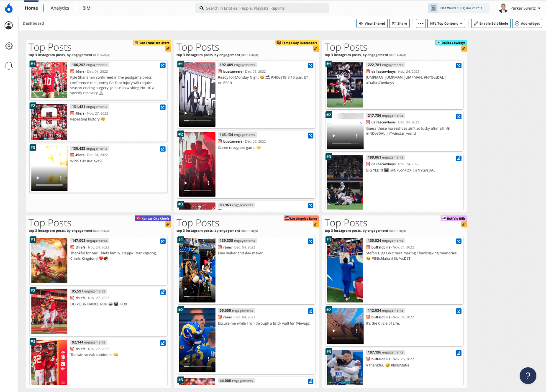This screenshot has height=392, width=546.
Task: Open video options on the Play maker video
Action: tap(208, 289)
